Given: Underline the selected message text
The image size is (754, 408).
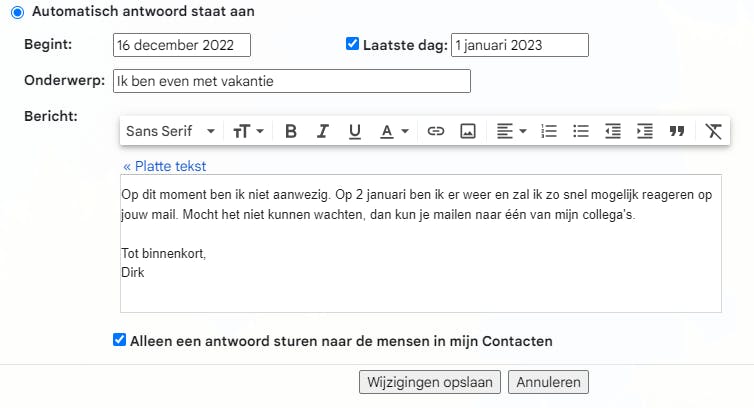Looking at the screenshot, I should (x=354, y=131).
